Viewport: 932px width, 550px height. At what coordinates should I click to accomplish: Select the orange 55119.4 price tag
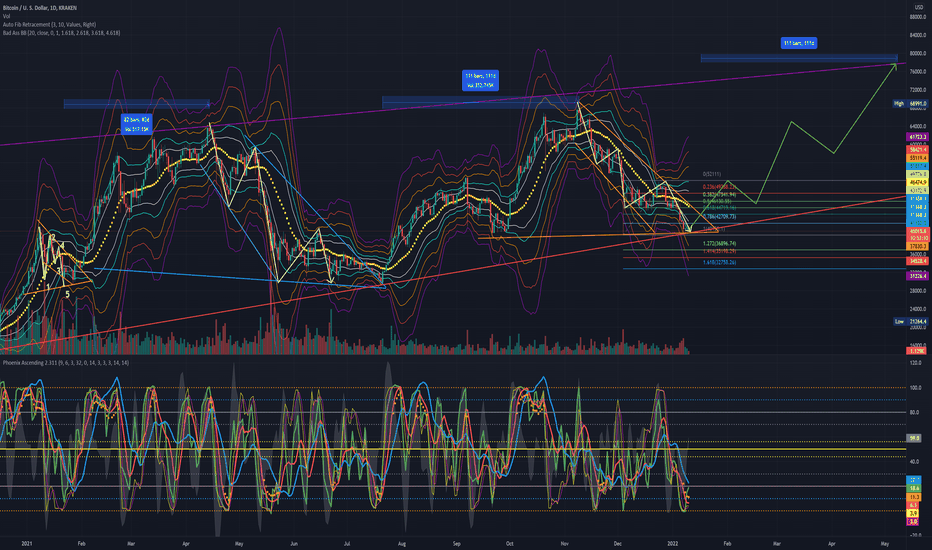click(x=917, y=158)
